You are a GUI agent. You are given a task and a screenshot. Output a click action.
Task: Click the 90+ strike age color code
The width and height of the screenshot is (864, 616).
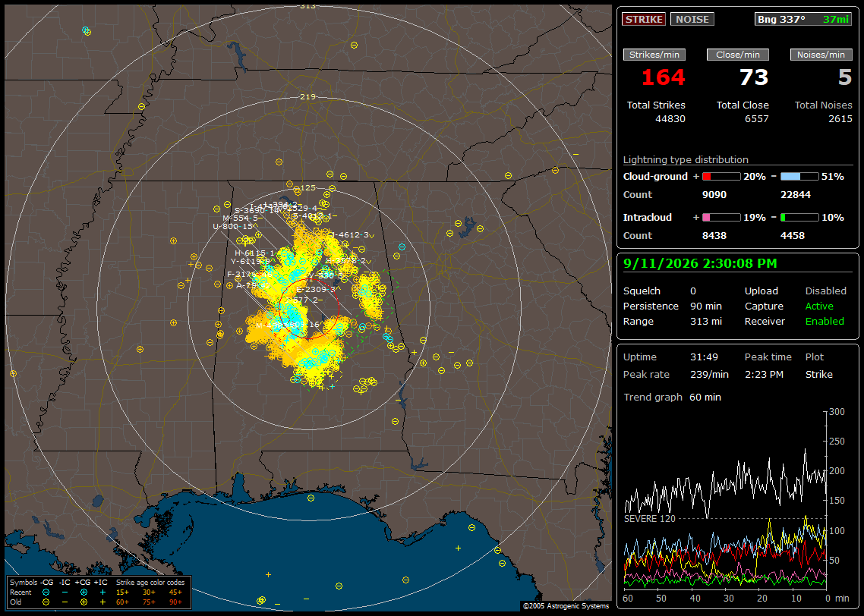point(176,602)
